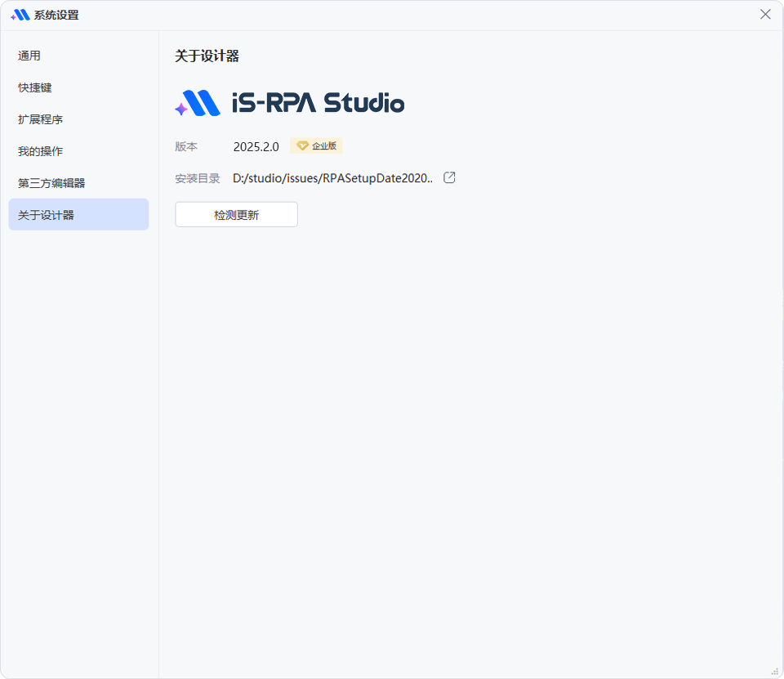Go to 扩展程序 in the sidebar

point(41,119)
